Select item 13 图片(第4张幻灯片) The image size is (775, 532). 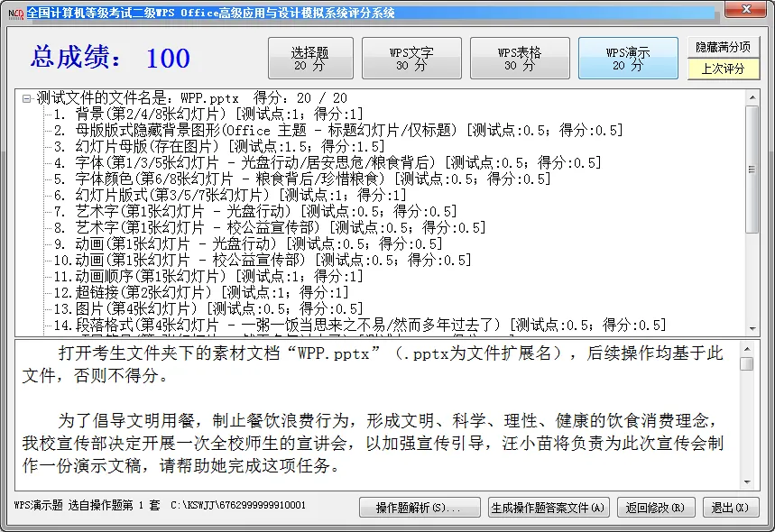tap(208, 308)
